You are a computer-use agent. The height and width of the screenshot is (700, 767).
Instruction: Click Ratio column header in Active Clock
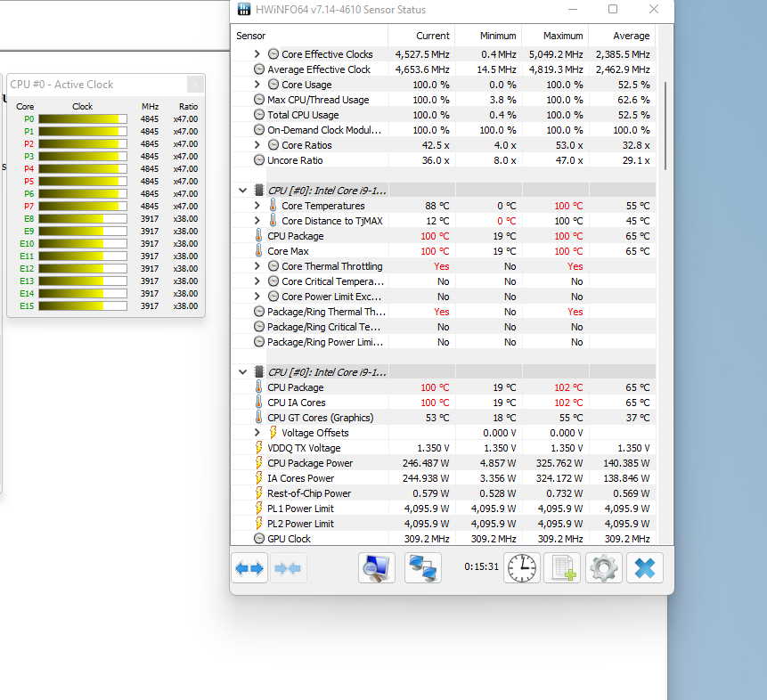coord(188,106)
